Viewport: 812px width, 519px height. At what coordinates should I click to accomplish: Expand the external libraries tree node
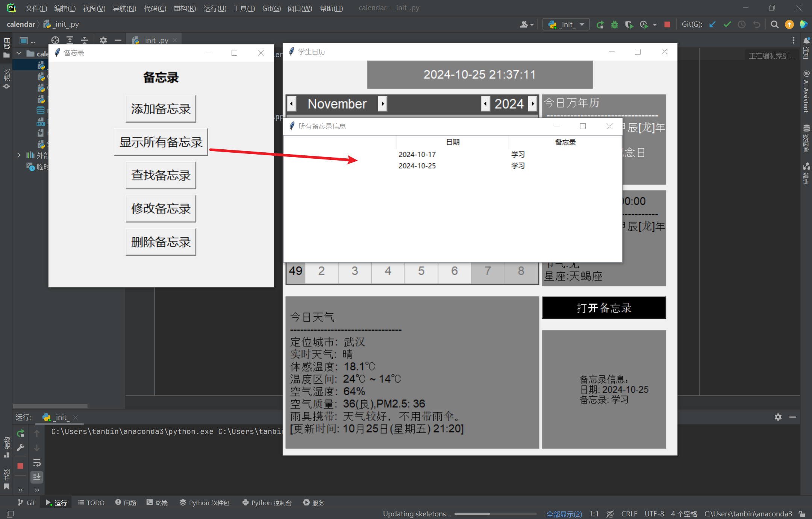pos(19,155)
